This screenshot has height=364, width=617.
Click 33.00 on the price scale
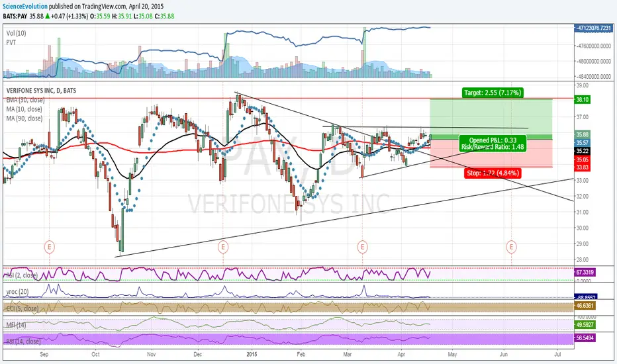tap(583, 180)
